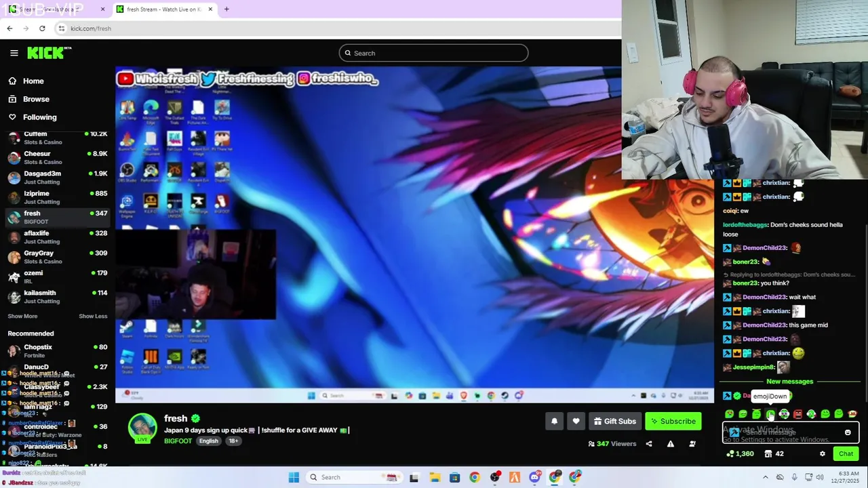Select the fresh Stream browser tab
Image resolution: width=868 pixels, height=488 pixels.
point(165,9)
